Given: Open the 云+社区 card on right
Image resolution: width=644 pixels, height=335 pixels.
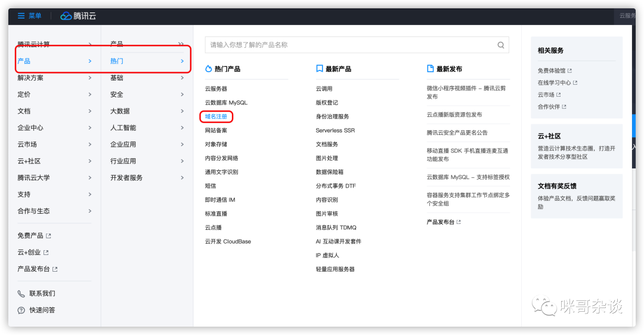Looking at the screenshot, I should point(577,146).
